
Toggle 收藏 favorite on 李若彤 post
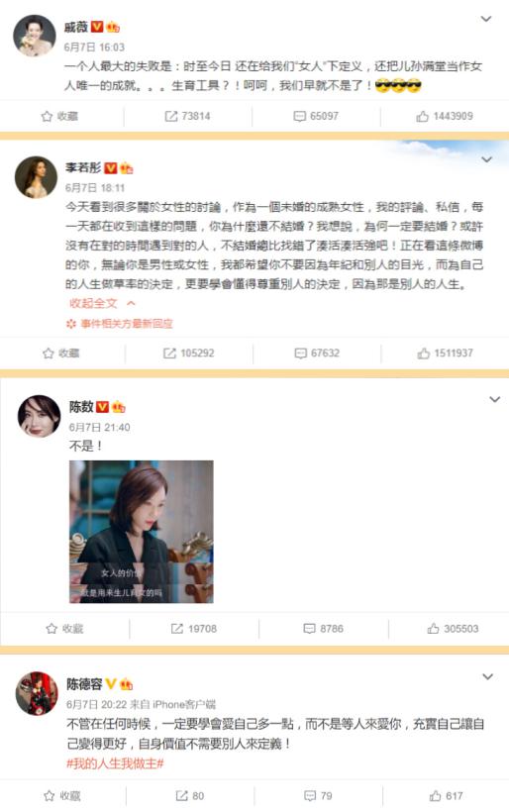pos(48,354)
